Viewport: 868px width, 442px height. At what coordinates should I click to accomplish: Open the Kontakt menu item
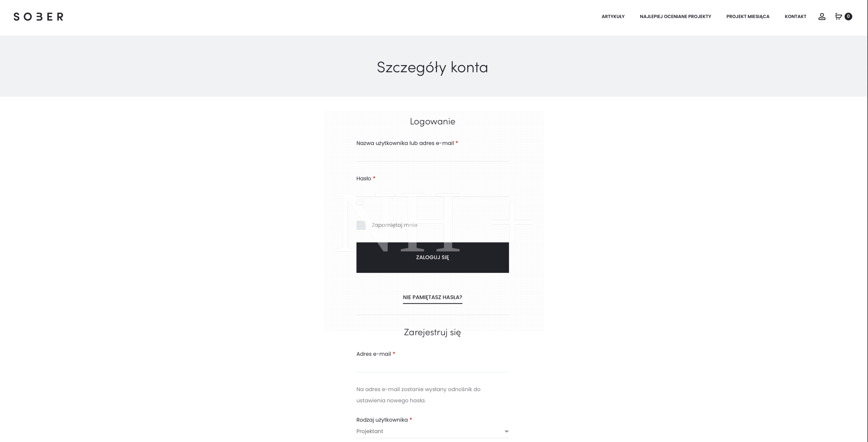point(795,17)
